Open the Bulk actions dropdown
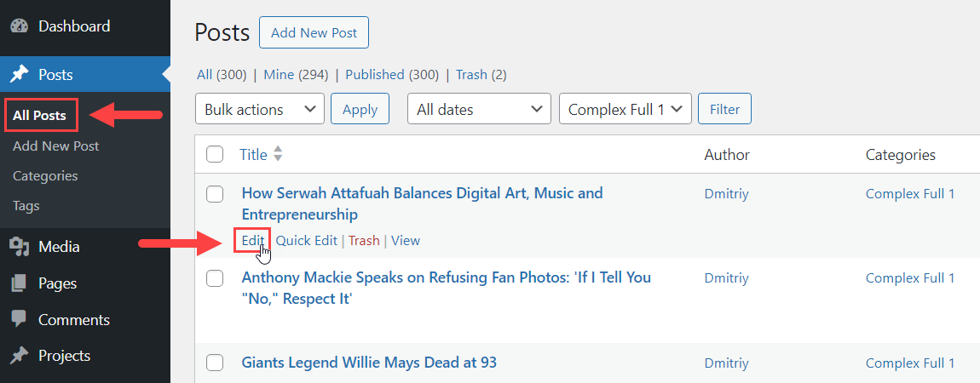Image resolution: width=980 pixels, height=383 pixels. click(260, 109)
